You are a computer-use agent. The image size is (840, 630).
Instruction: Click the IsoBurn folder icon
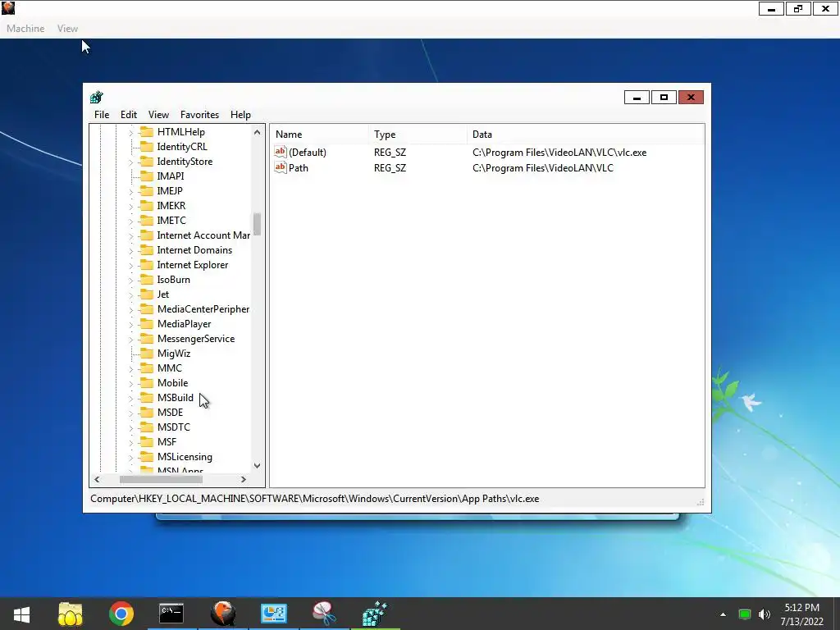(147, 280)
